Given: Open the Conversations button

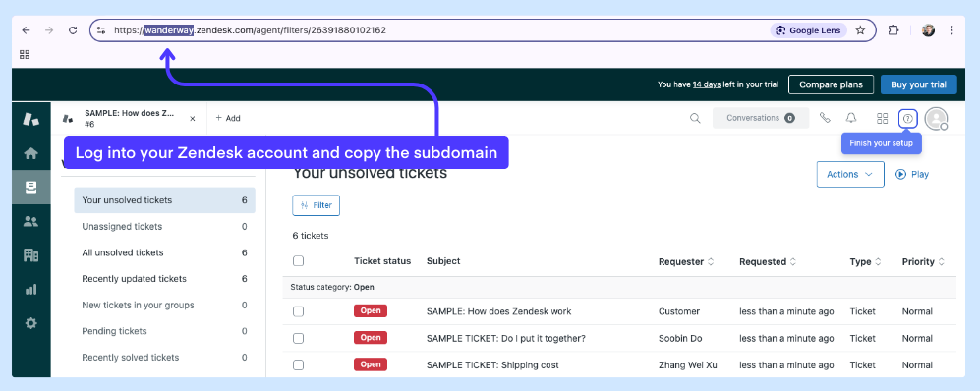Looking at the screenshot, I should tap(761, 118).
